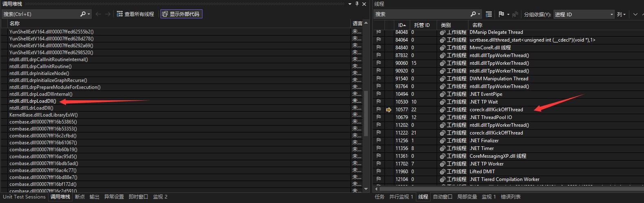Switch to the 即时窗口 tab

(x=138, y=197)
